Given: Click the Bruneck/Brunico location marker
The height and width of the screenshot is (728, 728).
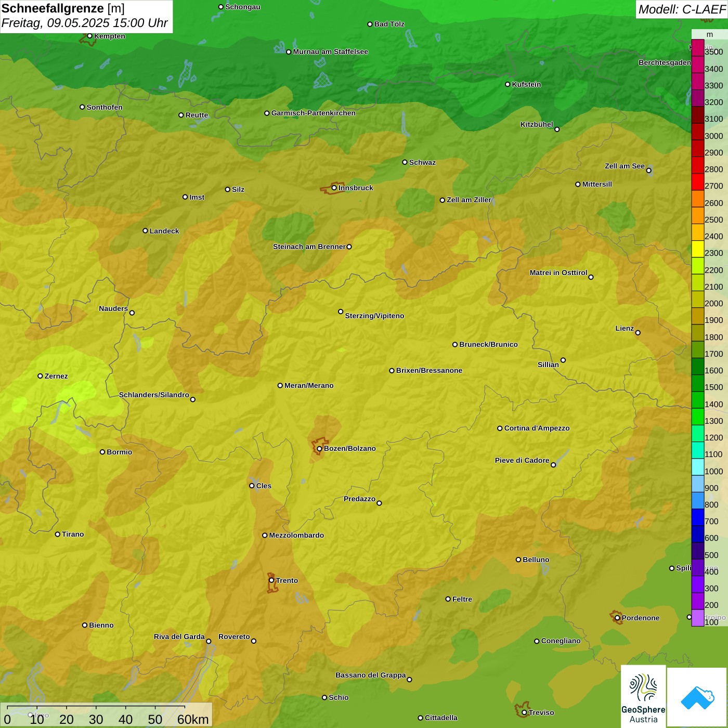Looking at the screenshot, I should tap(455, 344).
